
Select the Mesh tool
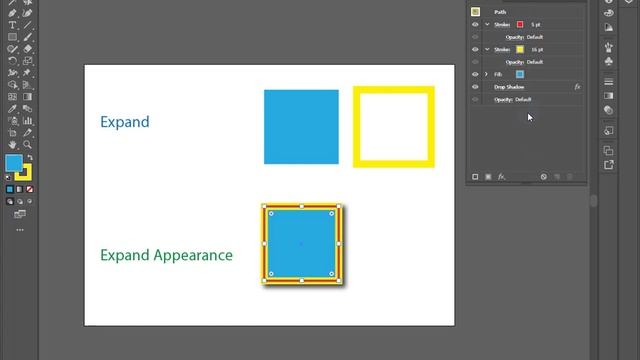(12, 97)
